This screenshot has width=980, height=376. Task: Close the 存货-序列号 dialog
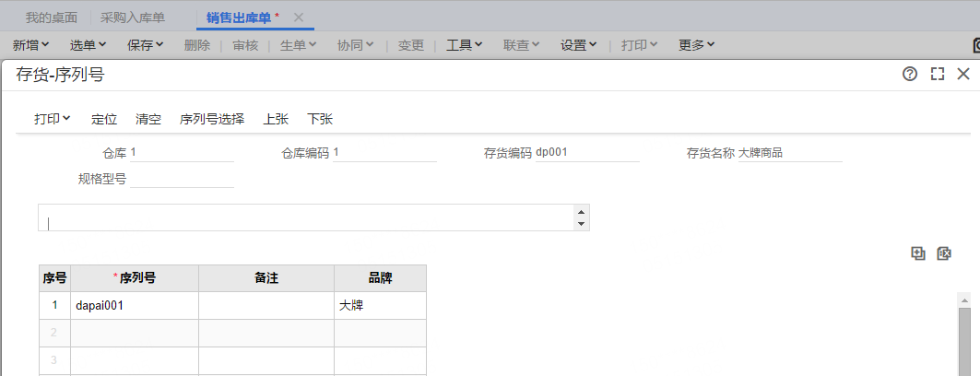pyautogui.click(x=963, y=75)
